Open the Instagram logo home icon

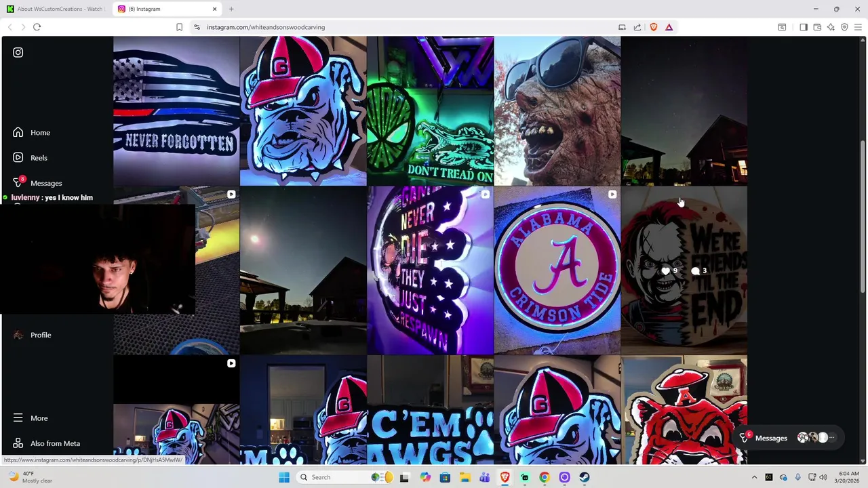[x=18, y=52]
